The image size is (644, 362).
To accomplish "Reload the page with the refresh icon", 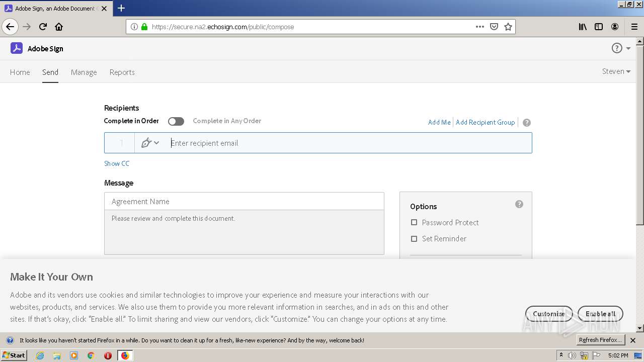I will pyautogui.click(x=43, y=27).
